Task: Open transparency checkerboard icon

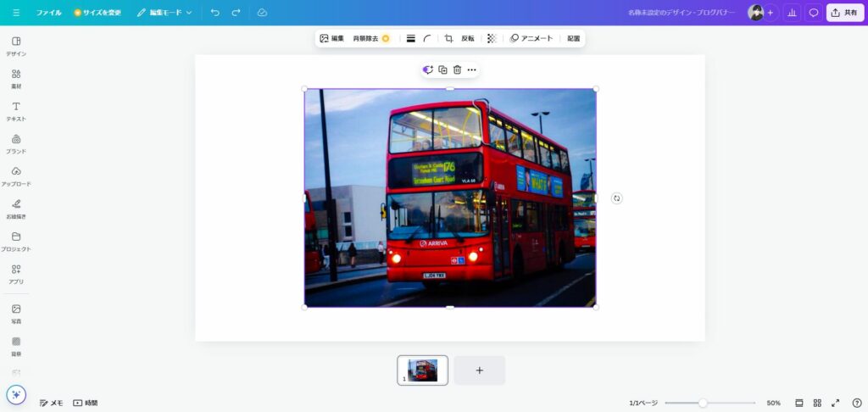Action: tap(492, 38)
